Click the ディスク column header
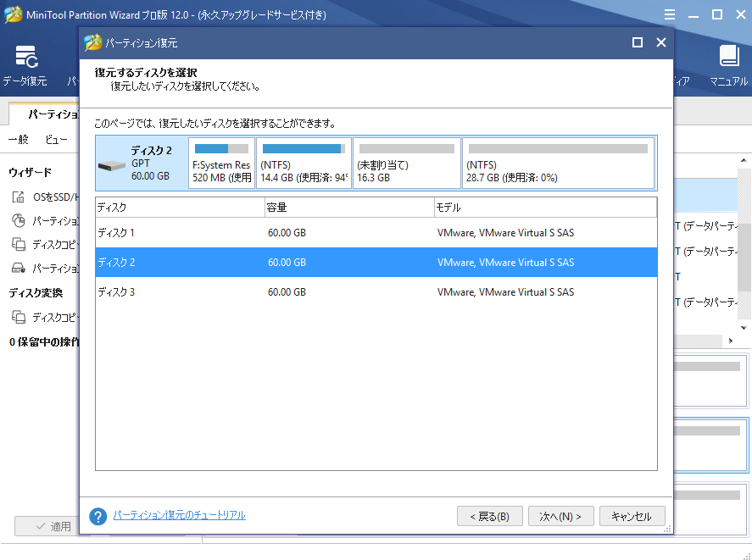This screenshot has width=752, height=560. point(180,208)
